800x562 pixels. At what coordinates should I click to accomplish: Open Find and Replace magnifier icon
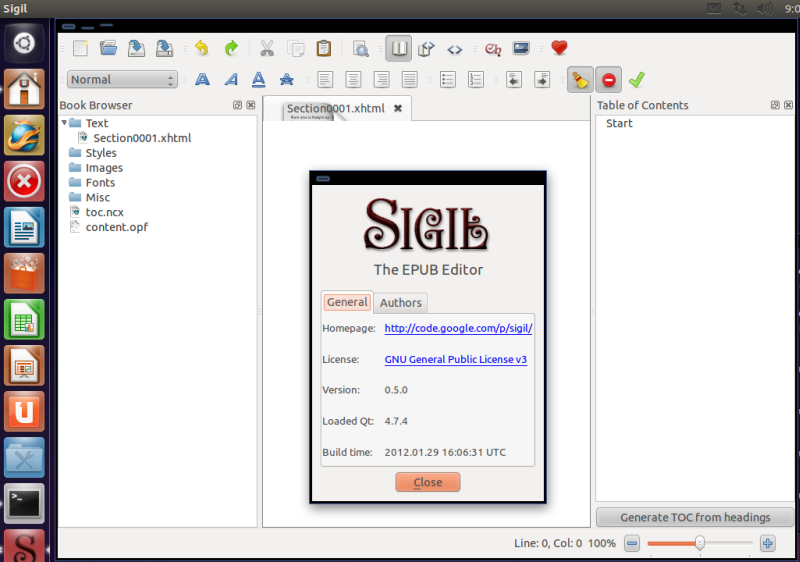(x=361, y=48)
